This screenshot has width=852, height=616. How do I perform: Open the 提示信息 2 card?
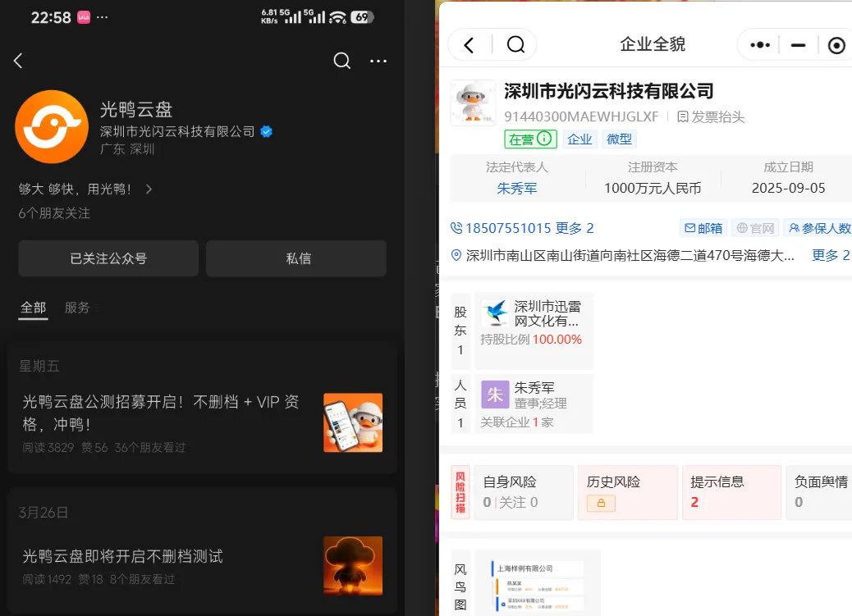point(731,492)
